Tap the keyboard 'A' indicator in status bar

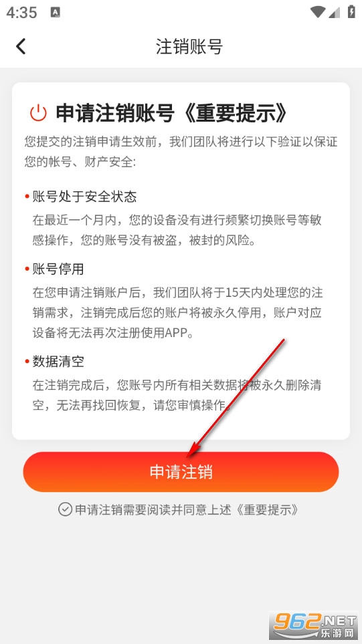(55, 13)
